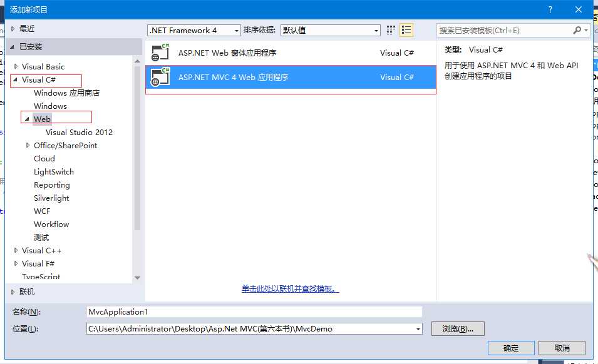Select the Reporting category

(52, 185)
